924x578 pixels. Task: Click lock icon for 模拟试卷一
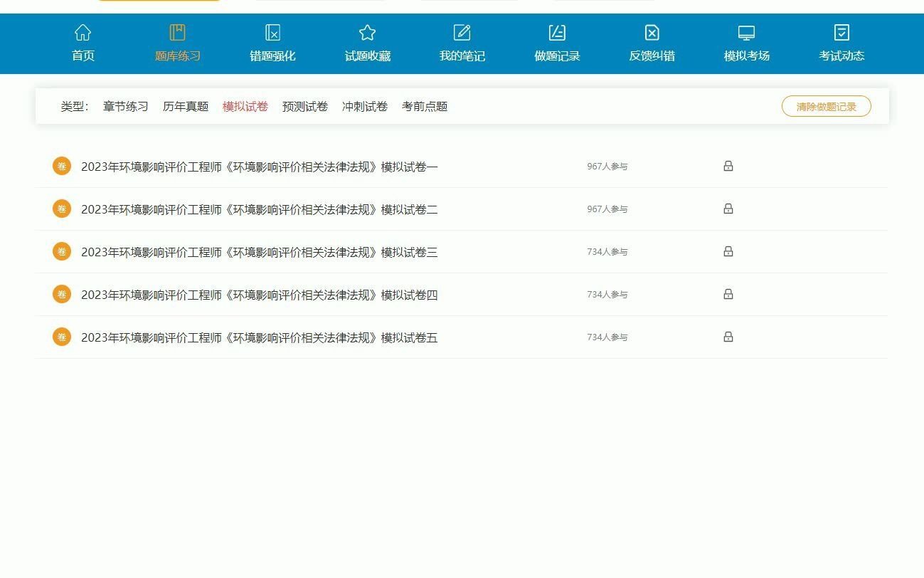click(728, 166)
